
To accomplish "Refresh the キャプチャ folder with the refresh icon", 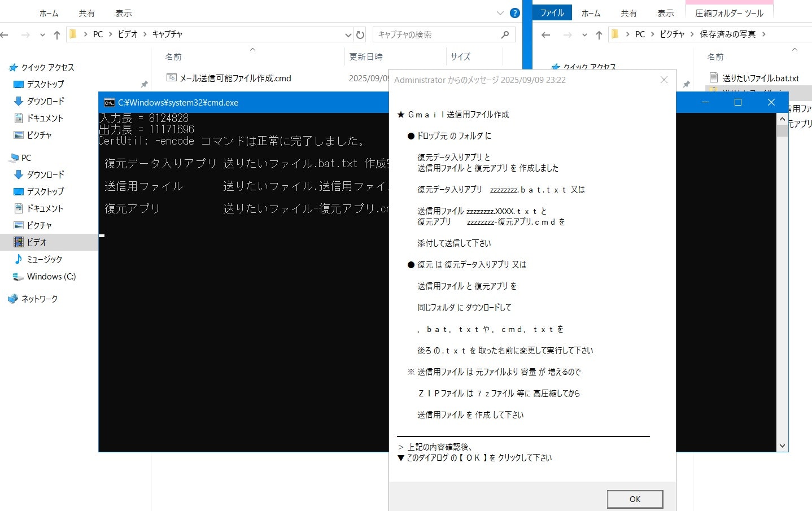I will [360, 34].
